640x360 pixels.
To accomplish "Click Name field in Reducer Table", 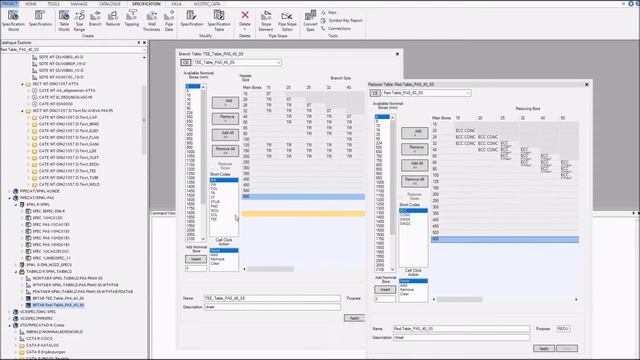I will [462, 329].
